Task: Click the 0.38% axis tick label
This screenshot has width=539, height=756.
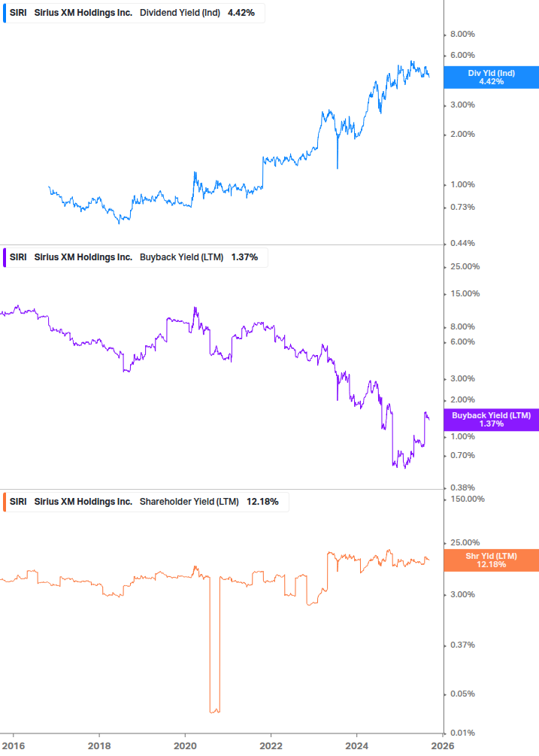Action: pos(462,487)
